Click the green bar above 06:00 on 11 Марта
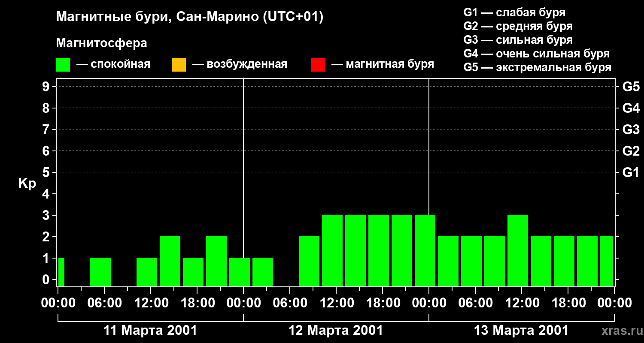 point(100,272)
